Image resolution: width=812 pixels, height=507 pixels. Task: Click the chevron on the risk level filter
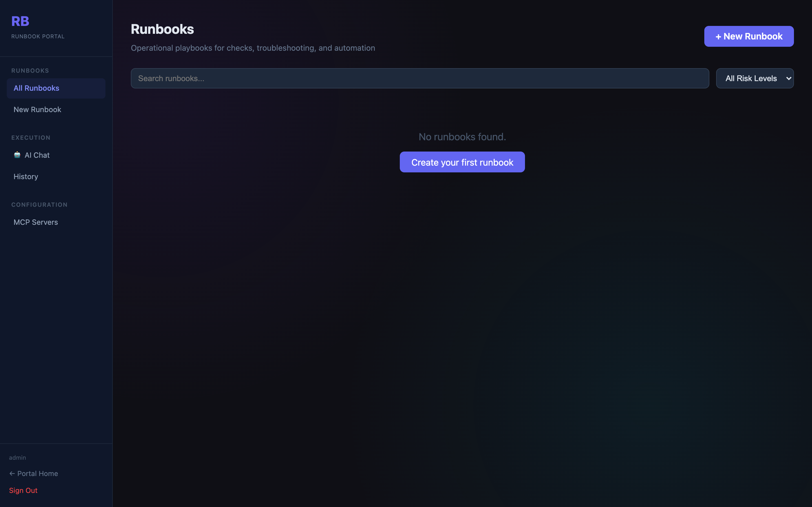(788, 79)
